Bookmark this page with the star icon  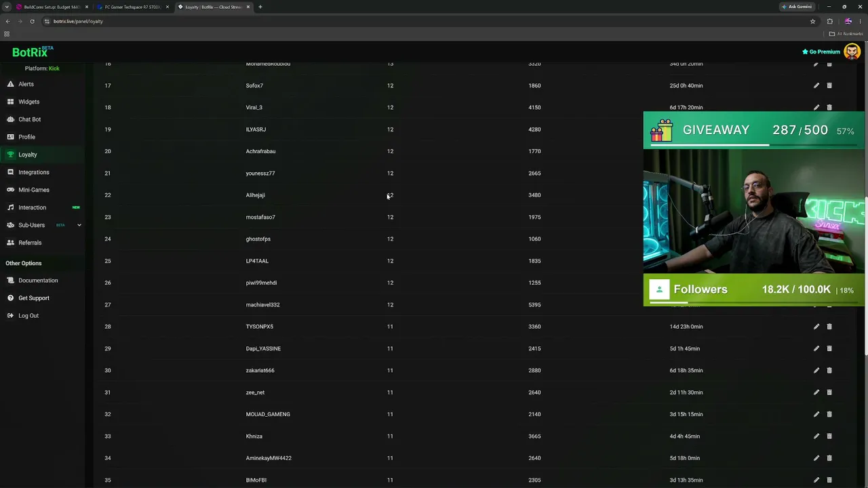812,21
